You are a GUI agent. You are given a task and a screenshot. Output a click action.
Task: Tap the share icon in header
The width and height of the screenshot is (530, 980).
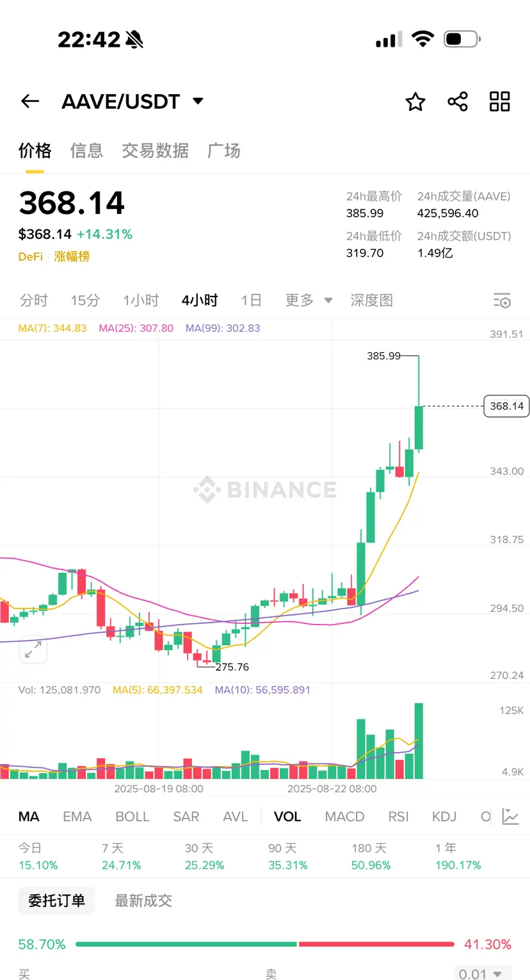(458, 101)
